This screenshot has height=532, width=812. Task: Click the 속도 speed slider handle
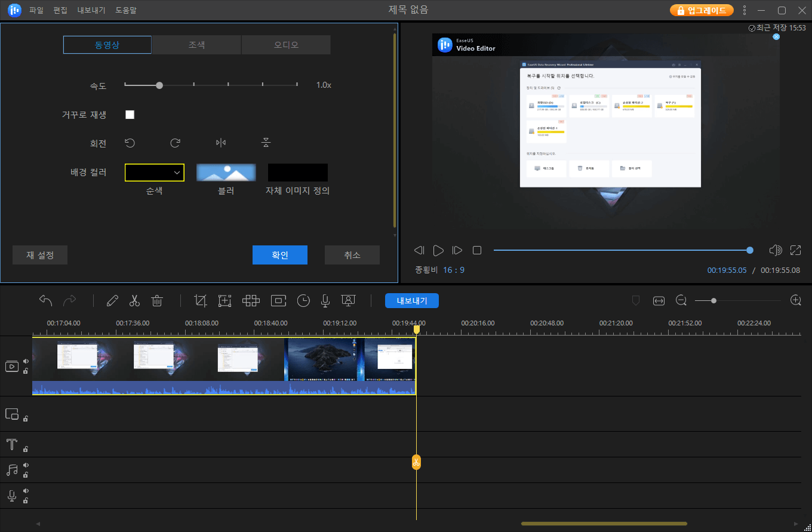pos(159,85)
